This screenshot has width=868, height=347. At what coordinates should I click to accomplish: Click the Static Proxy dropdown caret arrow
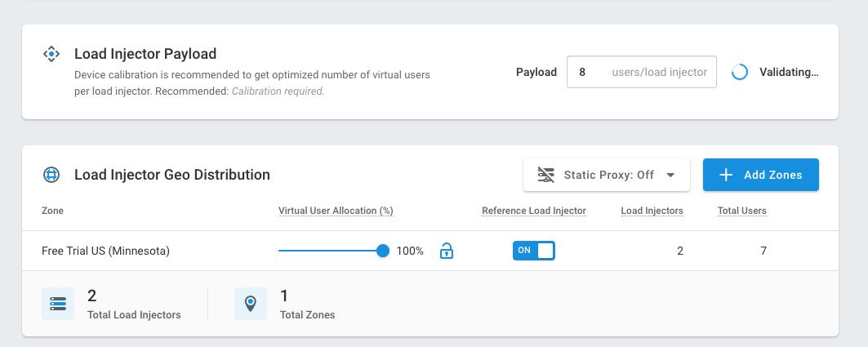(x=670, y=175)
